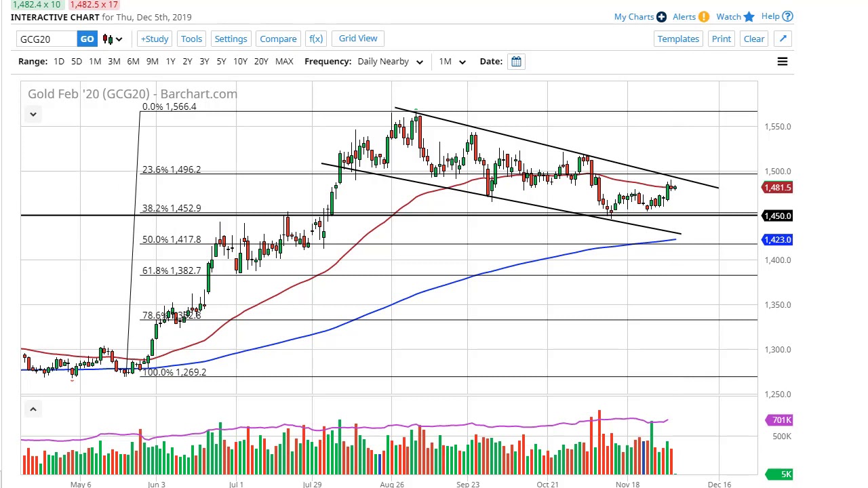Collapse the volume pane with its arrow
Screen dimensions: 868x488
tap(33, 409)
